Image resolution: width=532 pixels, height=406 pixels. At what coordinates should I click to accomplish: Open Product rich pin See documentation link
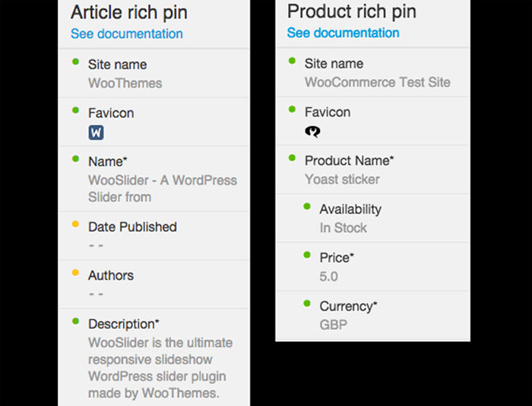343,33
